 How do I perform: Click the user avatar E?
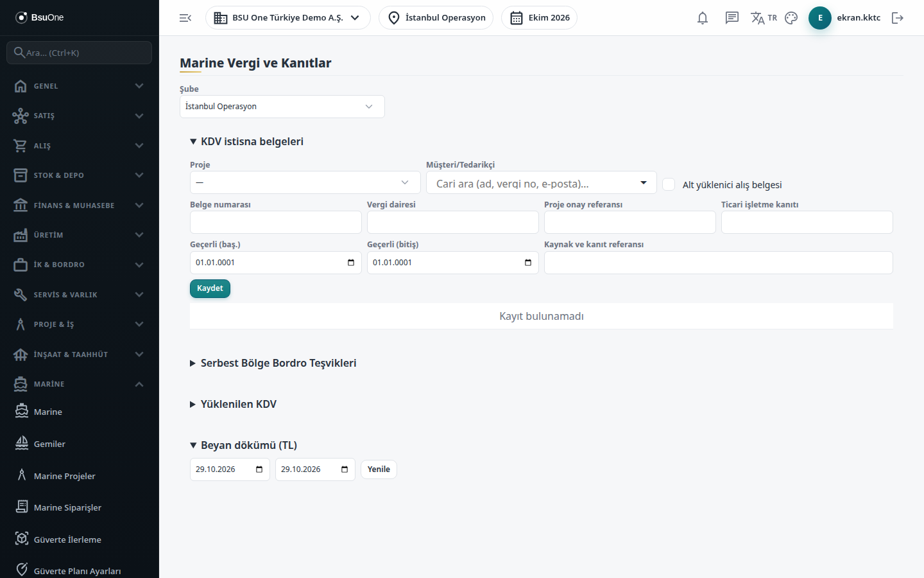click(x=820, y=18)
